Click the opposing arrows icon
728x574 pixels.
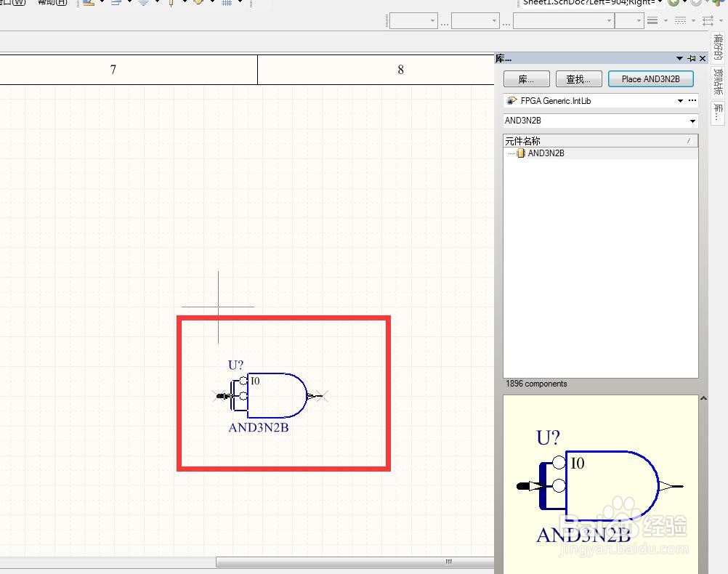[x=708, y=21]
